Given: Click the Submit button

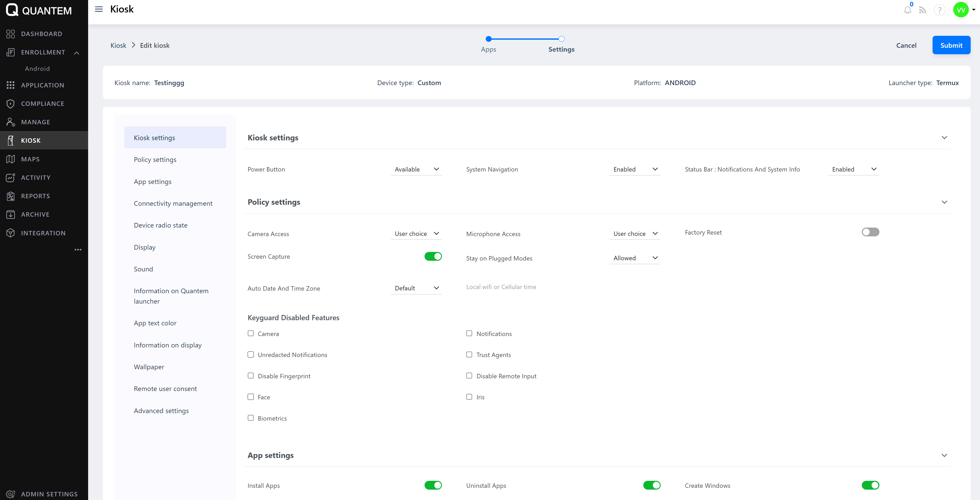Looking at the screenshot, I should pyautogui.click(x=951, y=45).
